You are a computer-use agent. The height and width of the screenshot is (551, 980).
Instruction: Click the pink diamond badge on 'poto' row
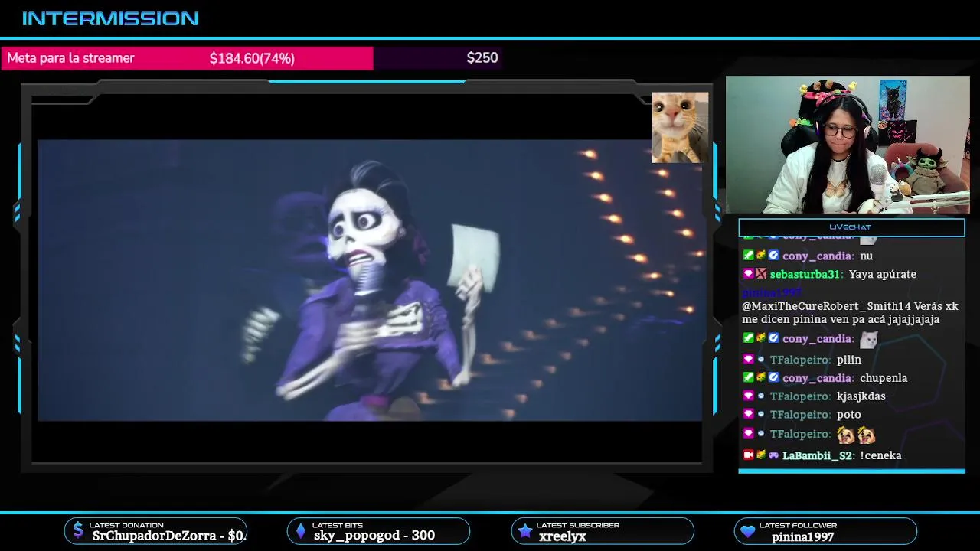pos(749,414)
